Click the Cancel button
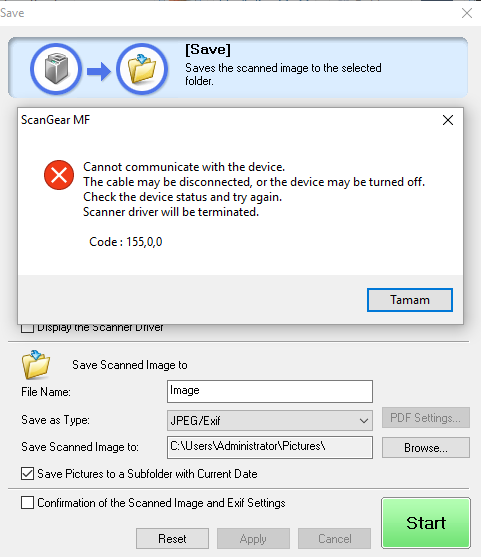Screen dimensions: 481x557 334,539
